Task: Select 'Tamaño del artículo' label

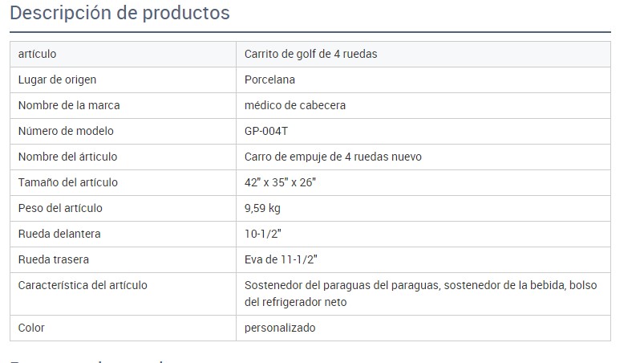Action: 67,182
